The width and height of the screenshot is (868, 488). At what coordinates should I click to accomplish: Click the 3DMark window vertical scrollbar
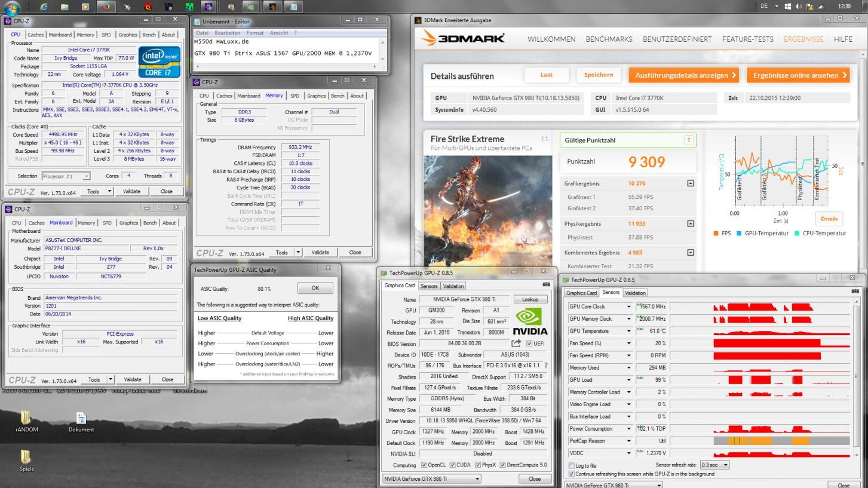(x=864, y=161)
